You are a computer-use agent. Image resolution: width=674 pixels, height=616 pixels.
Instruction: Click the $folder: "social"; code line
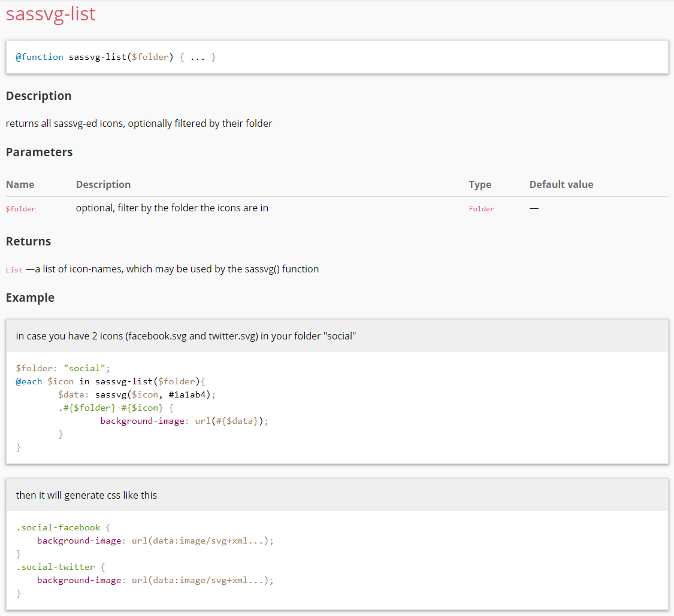tap(63, 368)
